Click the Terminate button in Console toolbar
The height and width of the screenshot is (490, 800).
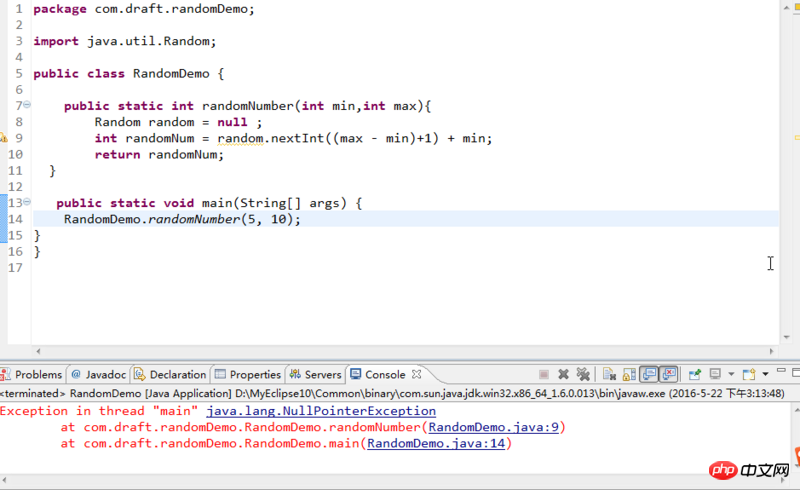[x=544, y=375]
